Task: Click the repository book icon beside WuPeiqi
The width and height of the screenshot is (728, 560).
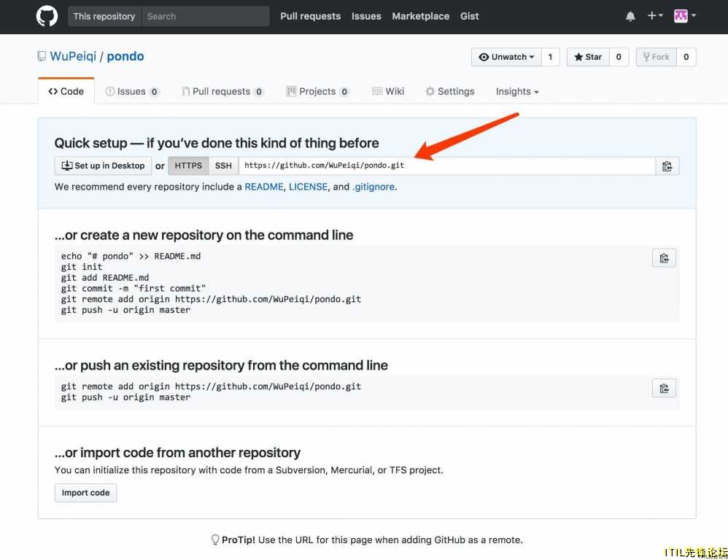Action: pyautogui.click(x=42, y=57)
